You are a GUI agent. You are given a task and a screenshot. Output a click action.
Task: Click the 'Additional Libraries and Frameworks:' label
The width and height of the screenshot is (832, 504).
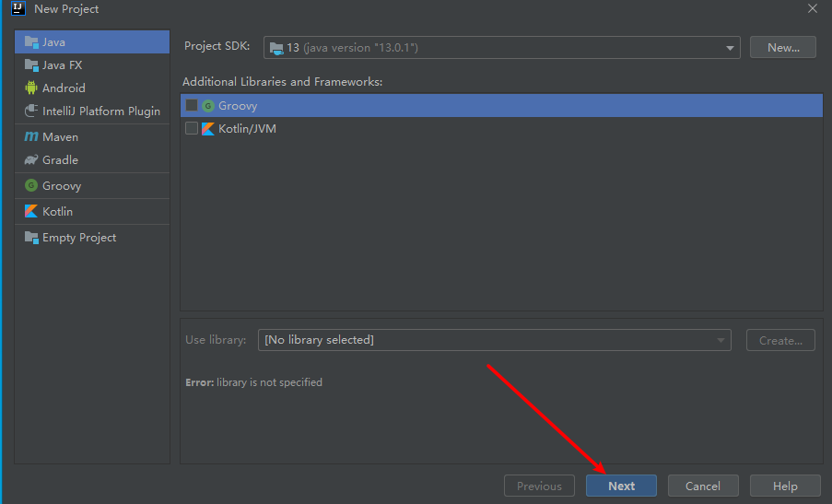point(282,82)
